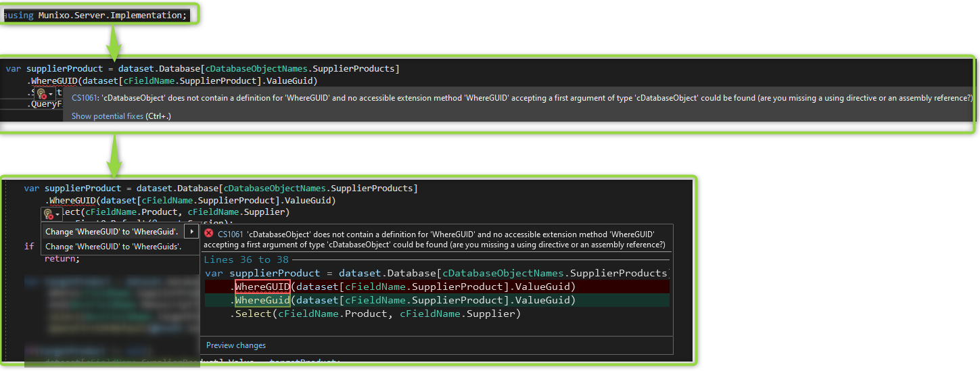
Task: Click the lightbulb icon above the quick-fix menu
Action: pyautogui.click(x=48, y=214)
